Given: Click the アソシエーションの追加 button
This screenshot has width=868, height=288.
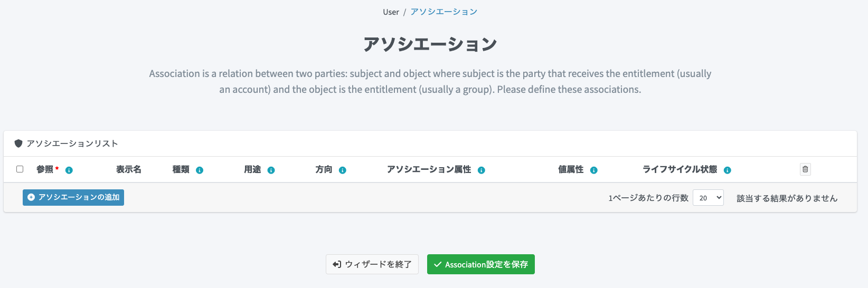Looking at the screenshot, I should [x=73, y=197].
